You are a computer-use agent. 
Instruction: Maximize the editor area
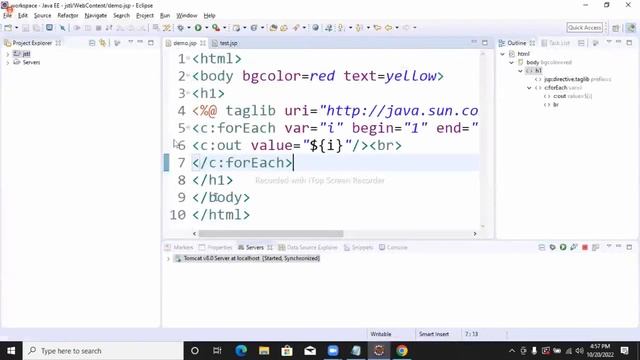coord(485,42)
